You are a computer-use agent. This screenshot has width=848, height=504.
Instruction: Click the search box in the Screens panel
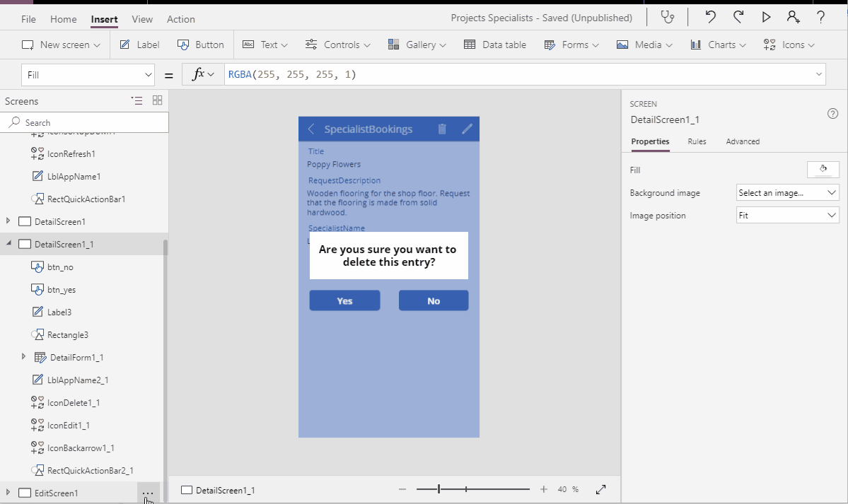85,122
